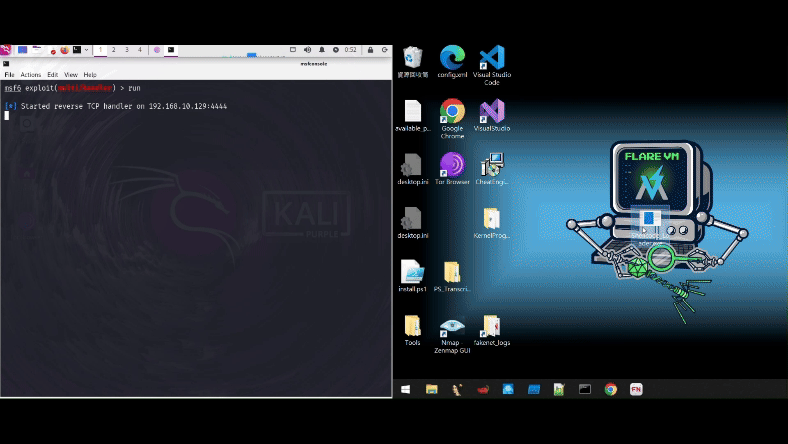
Task: Select the Tor Browser desktop shortcut
Action: [x=452, y=169]
